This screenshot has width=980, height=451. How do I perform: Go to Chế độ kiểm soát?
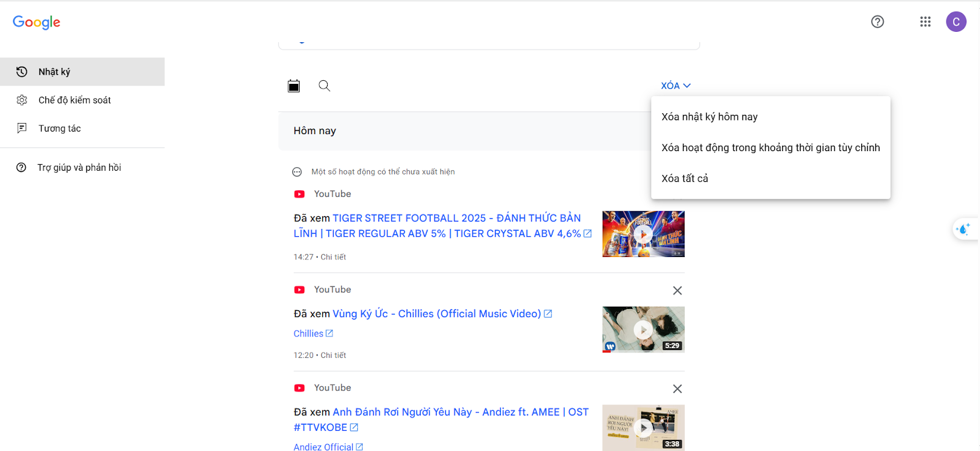coord(75,100)
